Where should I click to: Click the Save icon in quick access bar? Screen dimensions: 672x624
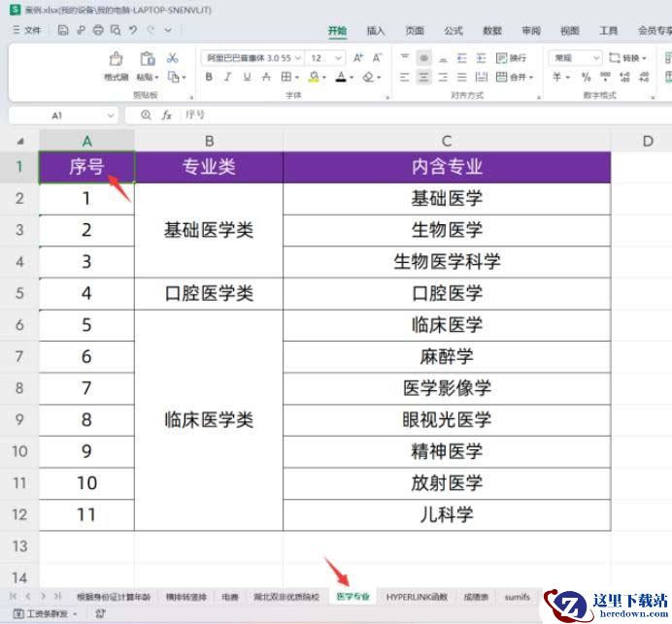[x=63, y=30]
